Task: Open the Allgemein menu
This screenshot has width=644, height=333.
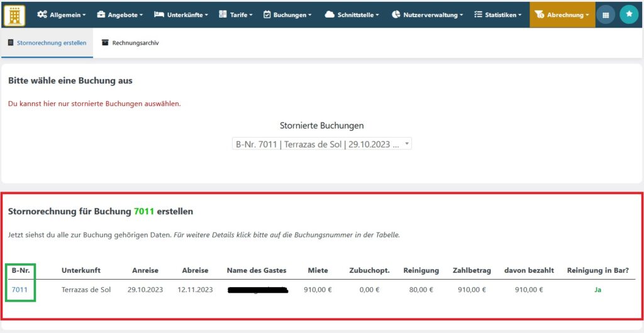Action: click(62, 14)
